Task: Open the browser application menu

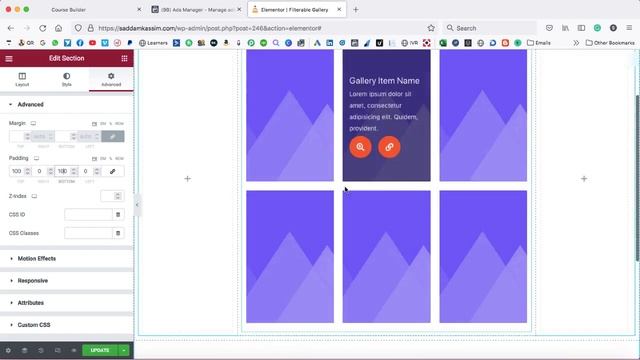Action: [x=629, y=28]
